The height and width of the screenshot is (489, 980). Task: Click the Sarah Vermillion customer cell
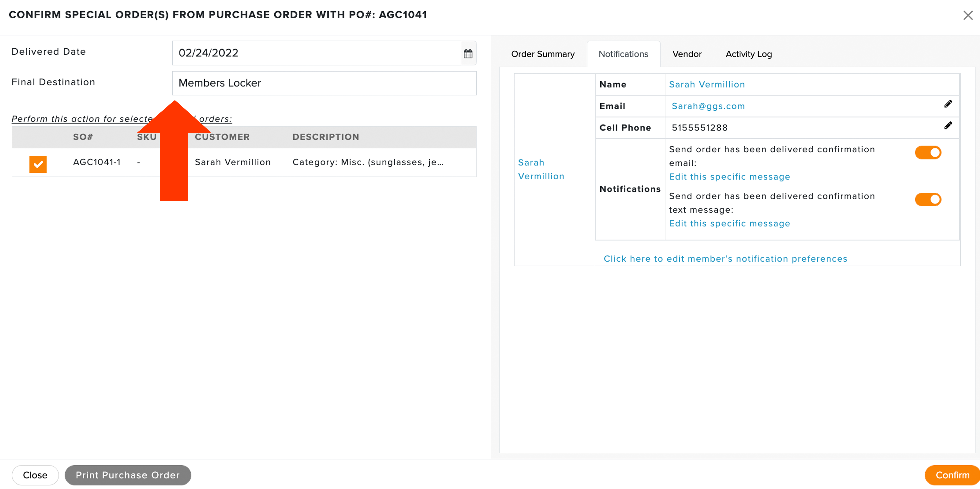click(232, 163)
